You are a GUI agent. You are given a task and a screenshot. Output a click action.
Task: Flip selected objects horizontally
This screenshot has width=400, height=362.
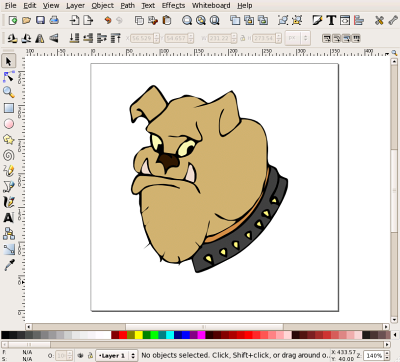pos(40,38)
